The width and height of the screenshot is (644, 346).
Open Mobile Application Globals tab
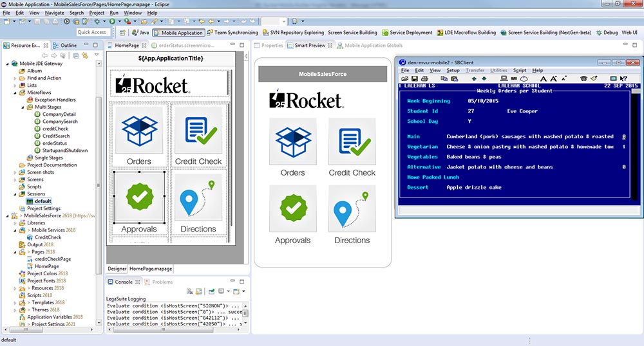coord(370,46)
